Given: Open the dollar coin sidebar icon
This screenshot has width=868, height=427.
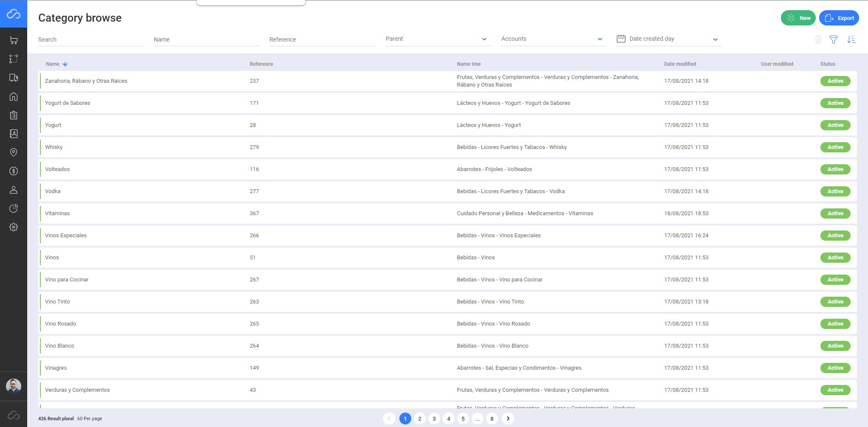Looking at the screenshot, I should pyautogui.click(x=14, y=171).
